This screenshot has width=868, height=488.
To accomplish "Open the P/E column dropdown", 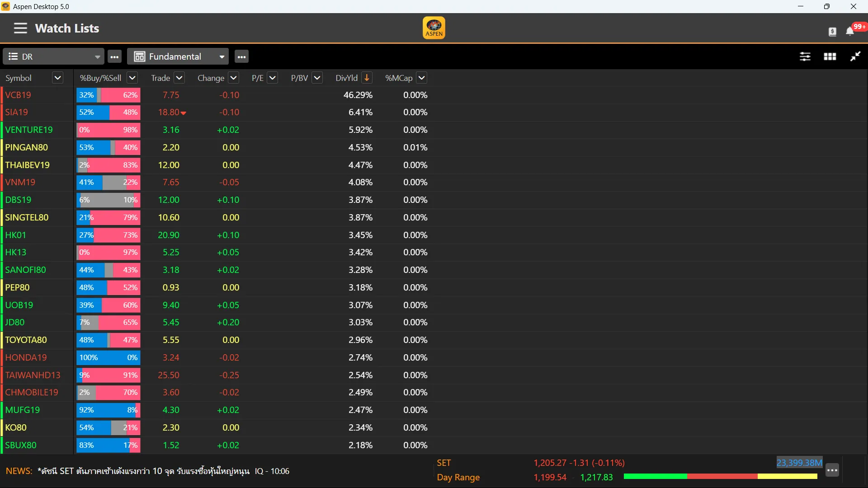I will 272,78.
